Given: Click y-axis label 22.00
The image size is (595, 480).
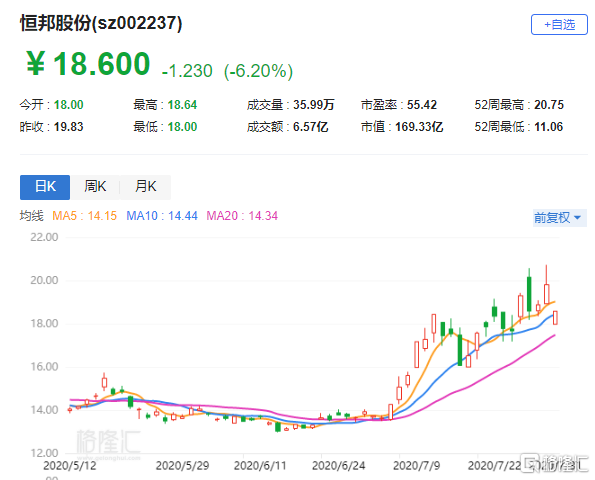Looking at the screenshot, I should [44, 238].
